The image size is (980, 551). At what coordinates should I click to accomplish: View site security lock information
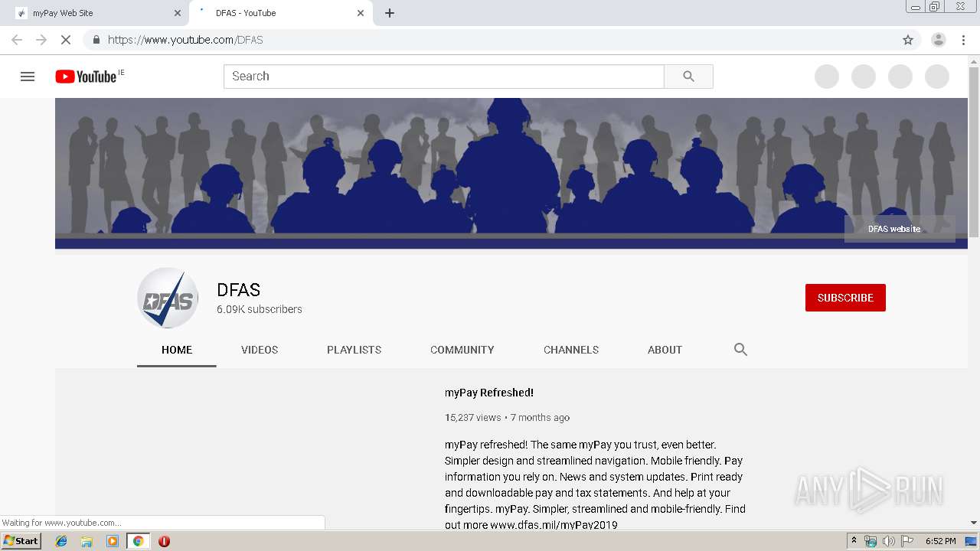tap(96, 40)
